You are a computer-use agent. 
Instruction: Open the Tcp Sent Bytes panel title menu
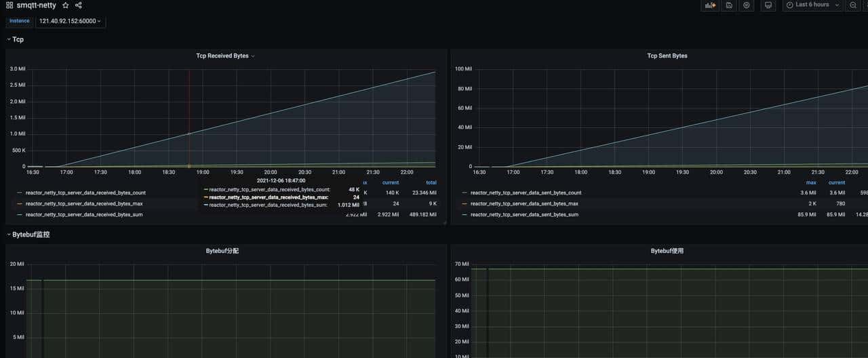[x=667, y=56]
